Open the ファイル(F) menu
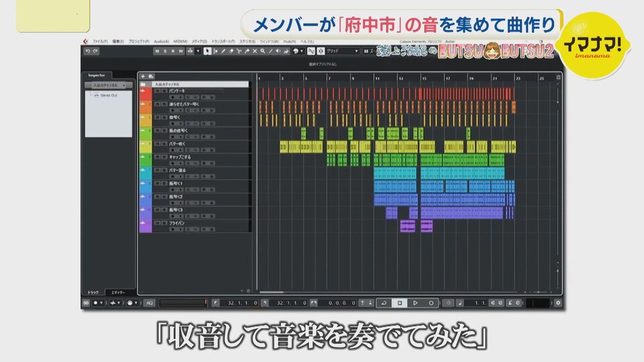Screen dimensions: 644x362 coord(100,42)
